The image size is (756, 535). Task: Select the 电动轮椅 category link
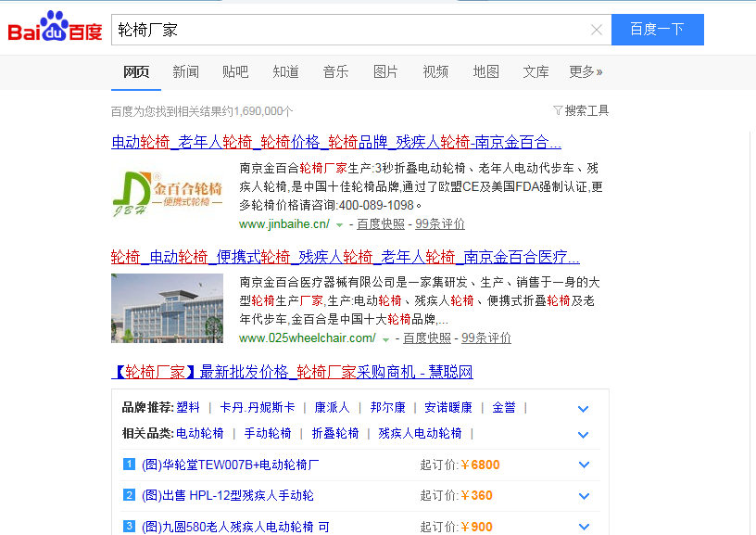click(x=199, y=433)
